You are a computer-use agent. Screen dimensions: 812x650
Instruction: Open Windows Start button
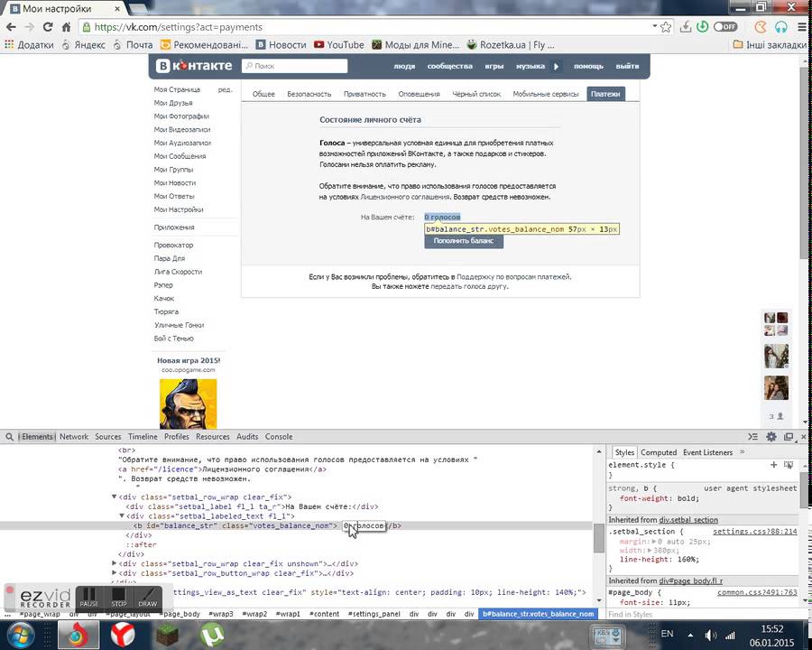click(20, 635)
